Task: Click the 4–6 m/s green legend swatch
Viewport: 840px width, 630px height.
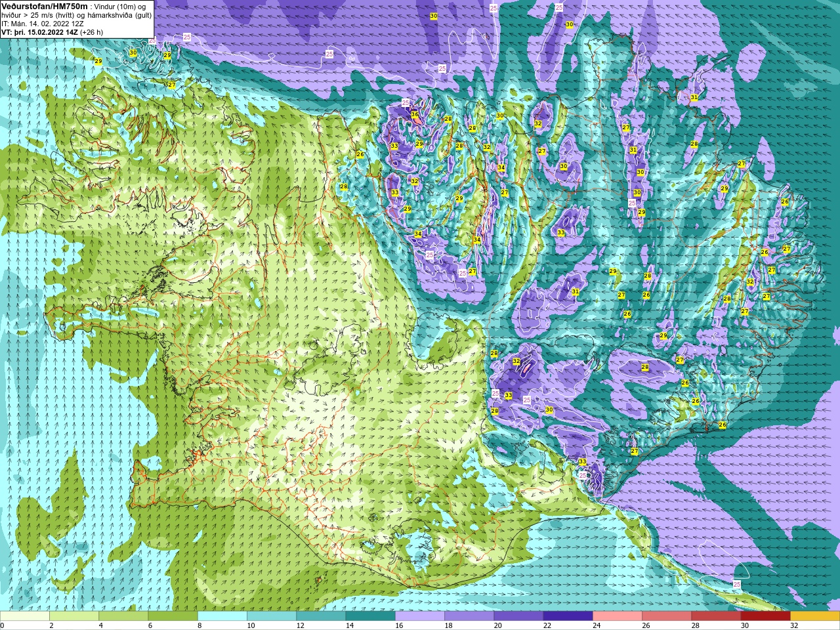Action: tap(123, 616)
